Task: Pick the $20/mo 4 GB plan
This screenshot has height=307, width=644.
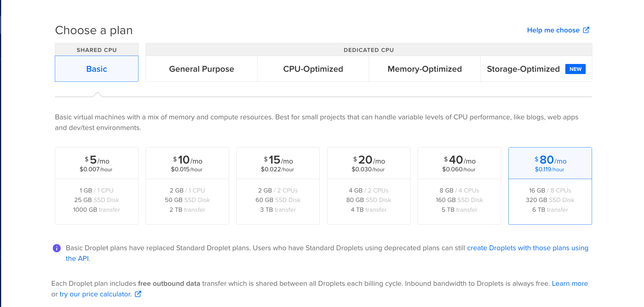Action: coord(369,186)
